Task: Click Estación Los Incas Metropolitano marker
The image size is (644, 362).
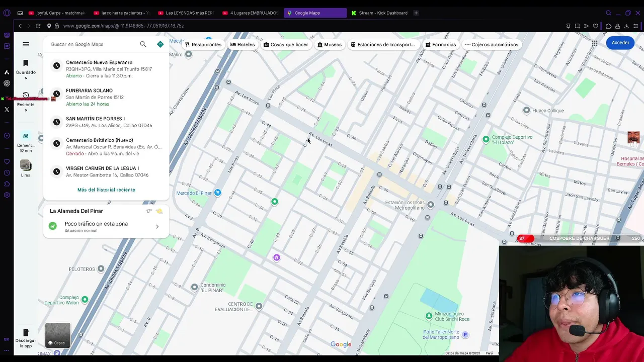Action: 430,205
